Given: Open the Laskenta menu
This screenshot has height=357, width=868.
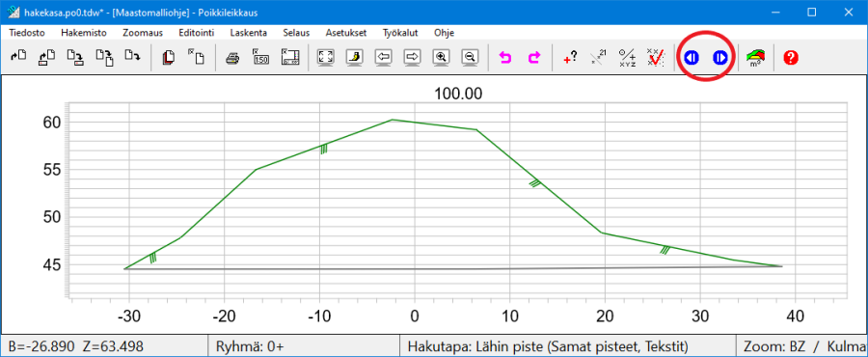Looking at the screenshot, I should (x=249, y=33).
